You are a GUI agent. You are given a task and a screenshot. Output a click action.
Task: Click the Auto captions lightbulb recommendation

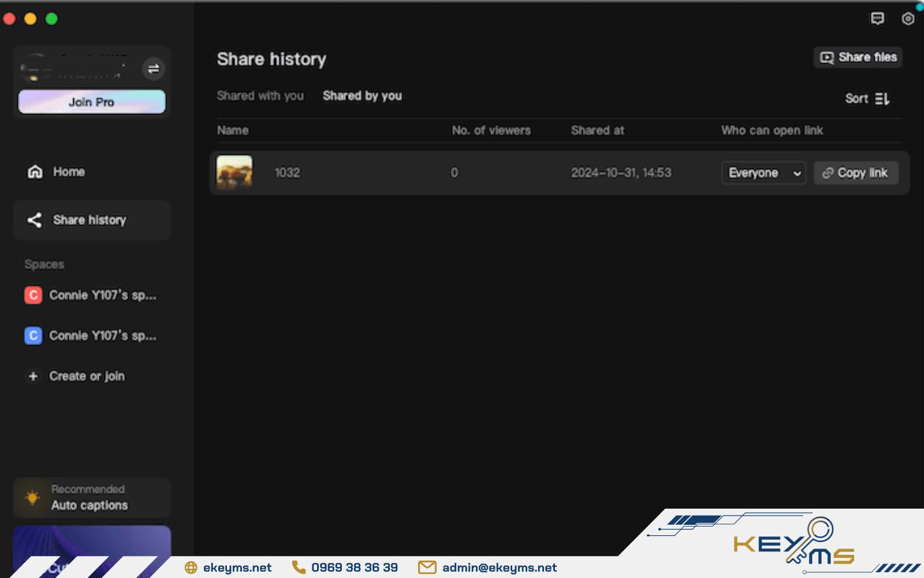(32, 497)
